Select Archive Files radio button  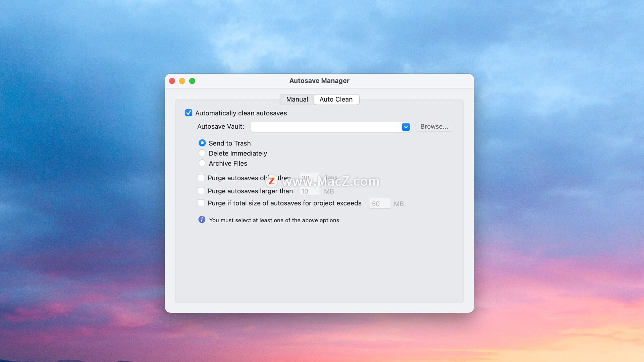(202, 163)
